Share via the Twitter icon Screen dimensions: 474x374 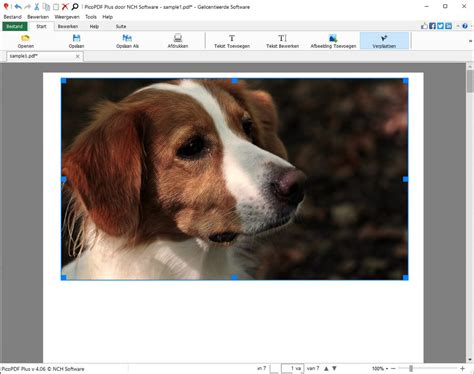(x=440, y=26)
